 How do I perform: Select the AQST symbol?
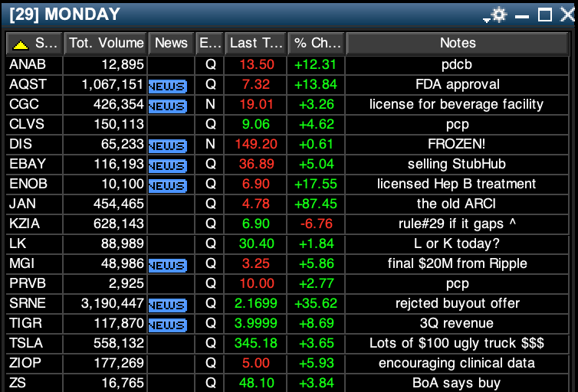coord(28,85)
